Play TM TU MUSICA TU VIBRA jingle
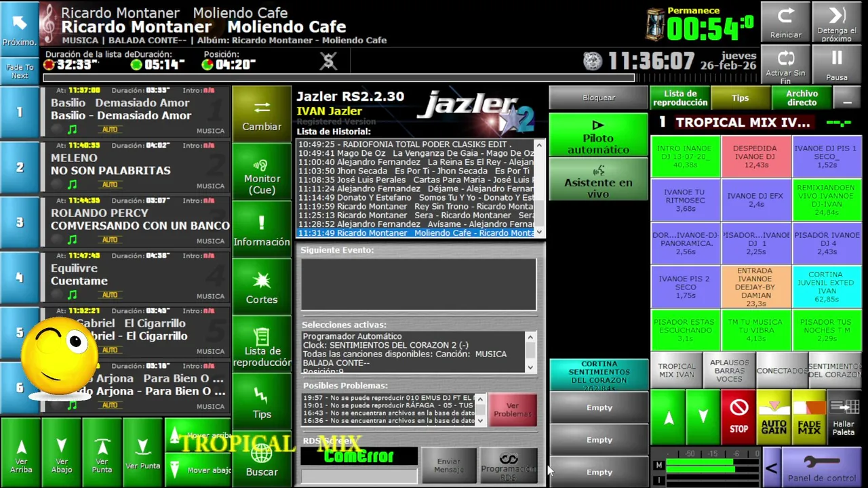Screen dimensions: 868x488 [x=755, y=330]
